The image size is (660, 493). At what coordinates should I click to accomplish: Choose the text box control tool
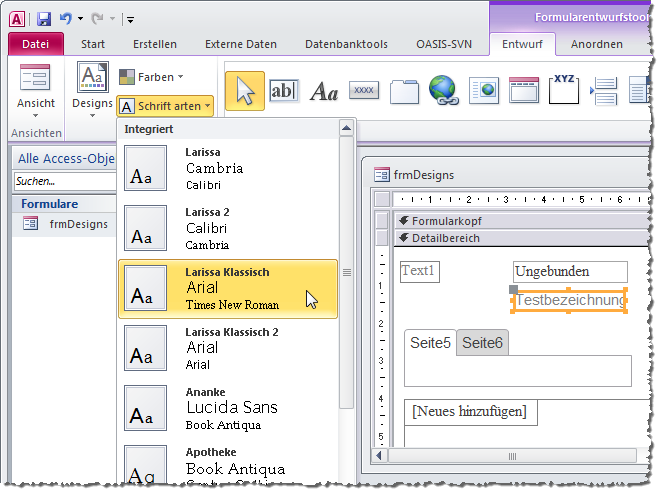pyautogui.click(x=283, y=91)
